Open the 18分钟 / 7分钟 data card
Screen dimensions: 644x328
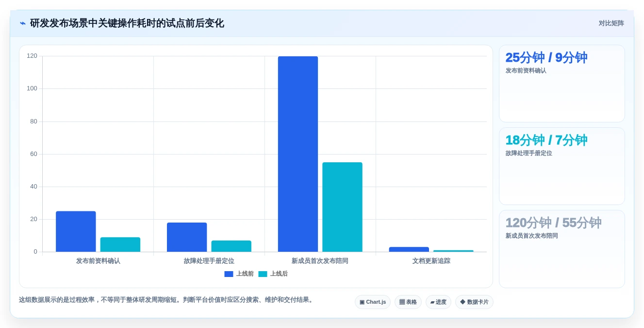[x=562, y=166]
